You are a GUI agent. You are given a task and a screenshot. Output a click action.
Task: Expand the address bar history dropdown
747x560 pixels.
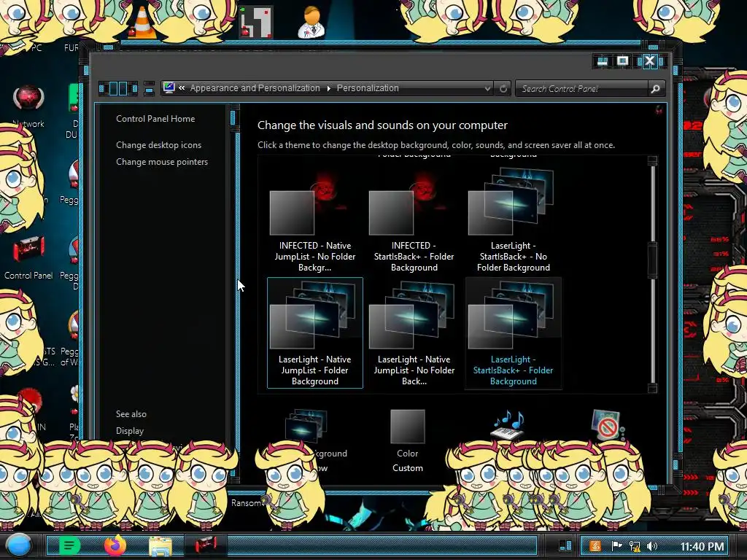click(x=487, y=88)
